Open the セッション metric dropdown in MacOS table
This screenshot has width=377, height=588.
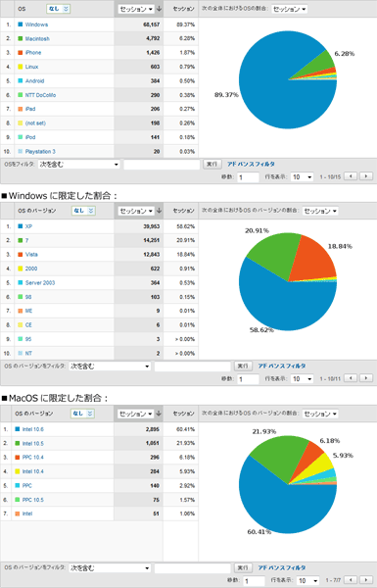[136, 414]
